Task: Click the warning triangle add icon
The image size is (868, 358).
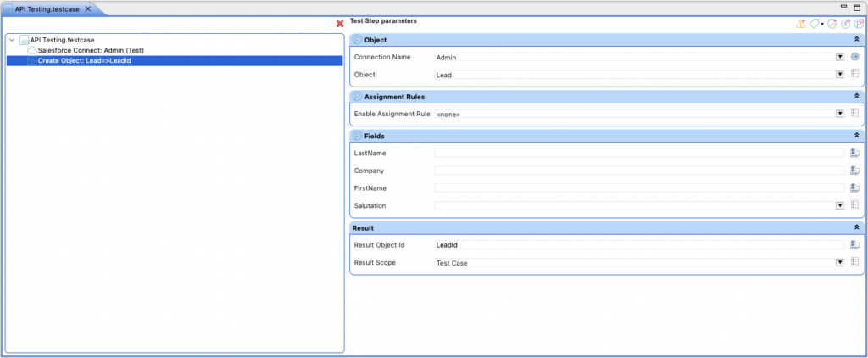Action: coord(800,24)
